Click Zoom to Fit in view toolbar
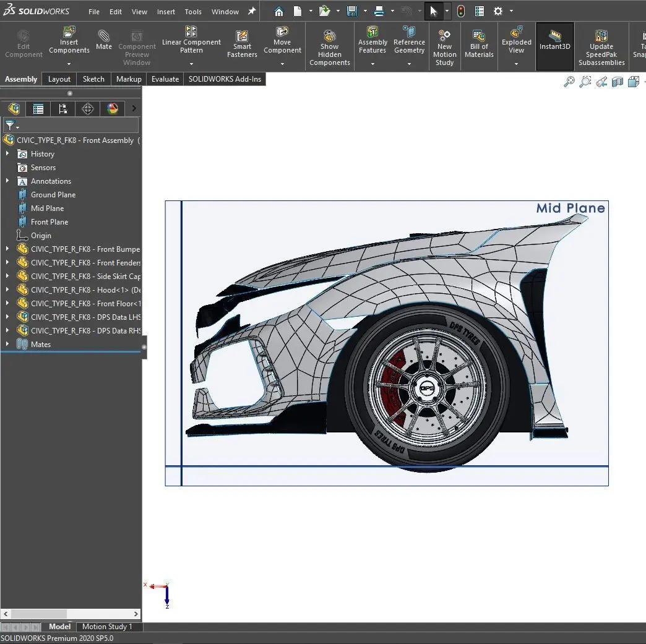Image resolution: width=646 pixels, height=644 pixels. click(569, 82)
